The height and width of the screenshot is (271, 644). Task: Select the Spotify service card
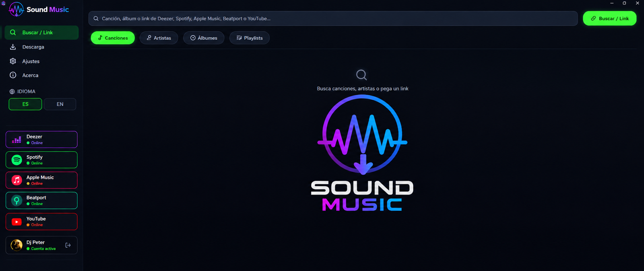pyautogui.click(x=41, y=160)
